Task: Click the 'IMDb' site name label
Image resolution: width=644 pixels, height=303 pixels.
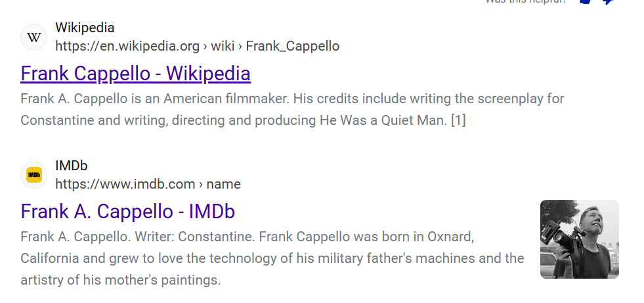Action: click(72, 166)
